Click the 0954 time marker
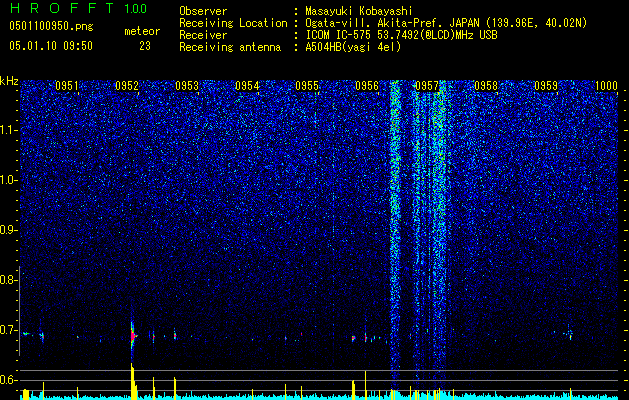The image size is (629, 400). (247, 85)
